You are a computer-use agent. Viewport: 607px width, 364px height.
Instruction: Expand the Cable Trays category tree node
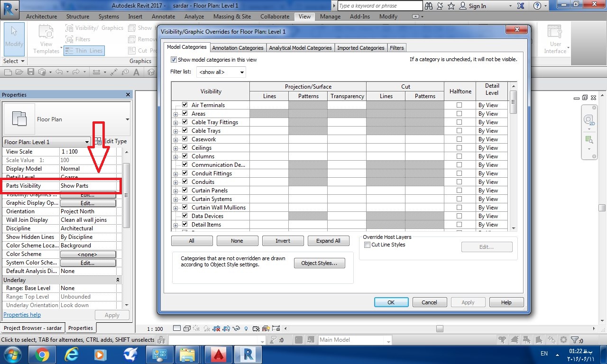click(175, 131)
